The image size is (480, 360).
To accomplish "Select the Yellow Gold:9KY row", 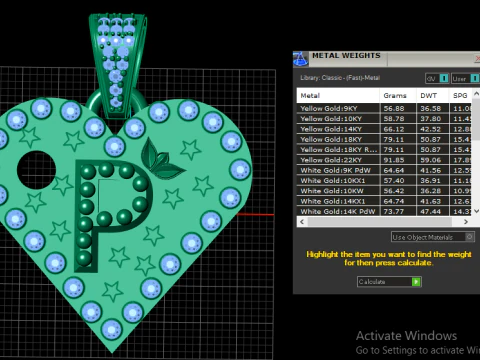I will pyautogui.click(x=384, y=108).
